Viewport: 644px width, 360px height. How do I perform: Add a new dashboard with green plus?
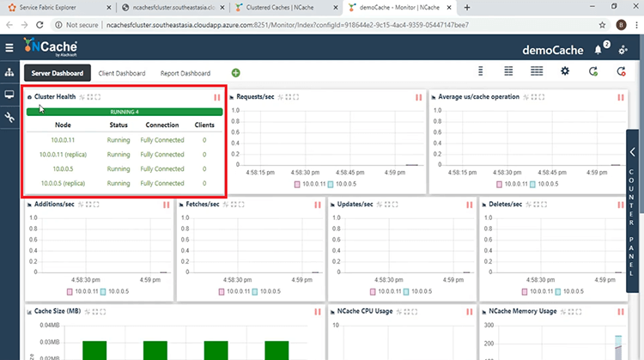tap(236, 73)
